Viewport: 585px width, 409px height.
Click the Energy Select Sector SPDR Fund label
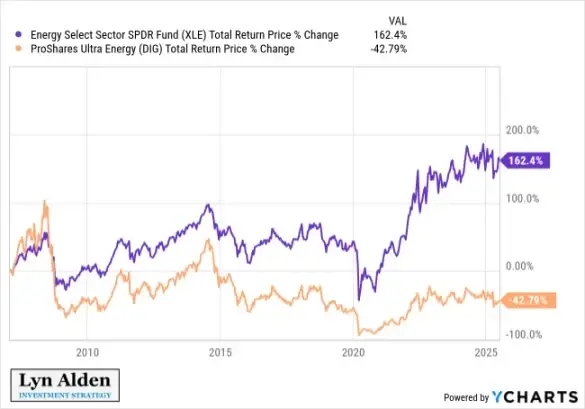(184, 35)
